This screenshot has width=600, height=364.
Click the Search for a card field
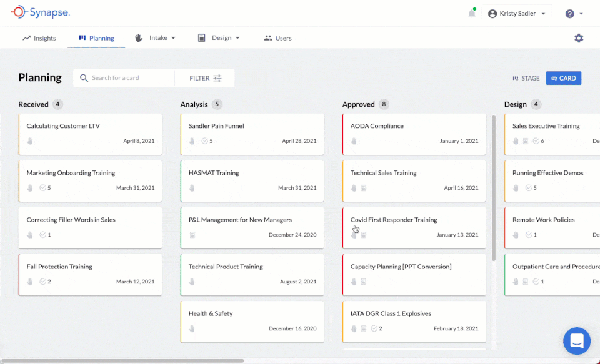click(124, 78)
